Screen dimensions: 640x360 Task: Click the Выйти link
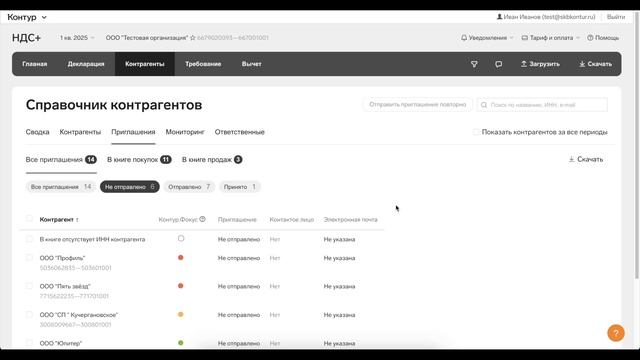click(616, 17)
